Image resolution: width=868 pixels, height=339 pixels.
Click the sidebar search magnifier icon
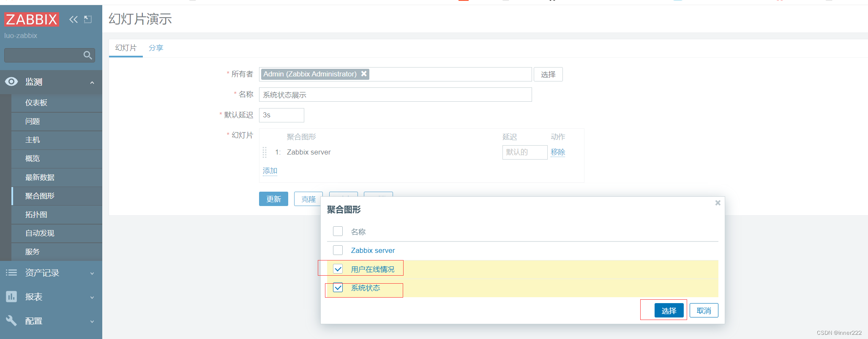pyautogui.click(x=87, y=55)
